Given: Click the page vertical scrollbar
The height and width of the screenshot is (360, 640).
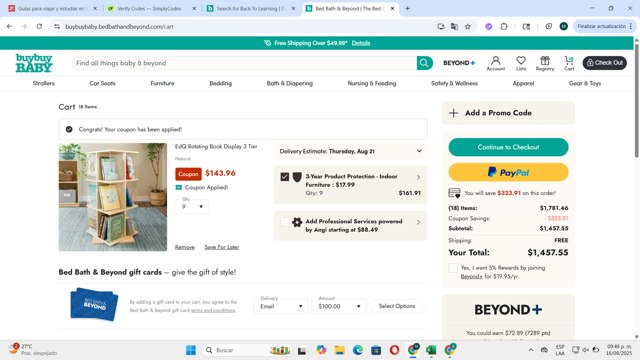Looking at the screenshot, I should point(636,100).
